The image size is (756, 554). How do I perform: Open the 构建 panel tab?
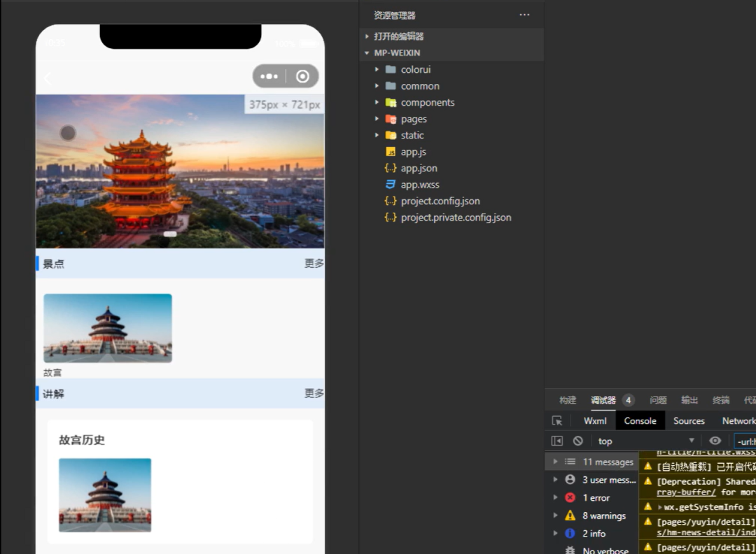coord(568,400)
